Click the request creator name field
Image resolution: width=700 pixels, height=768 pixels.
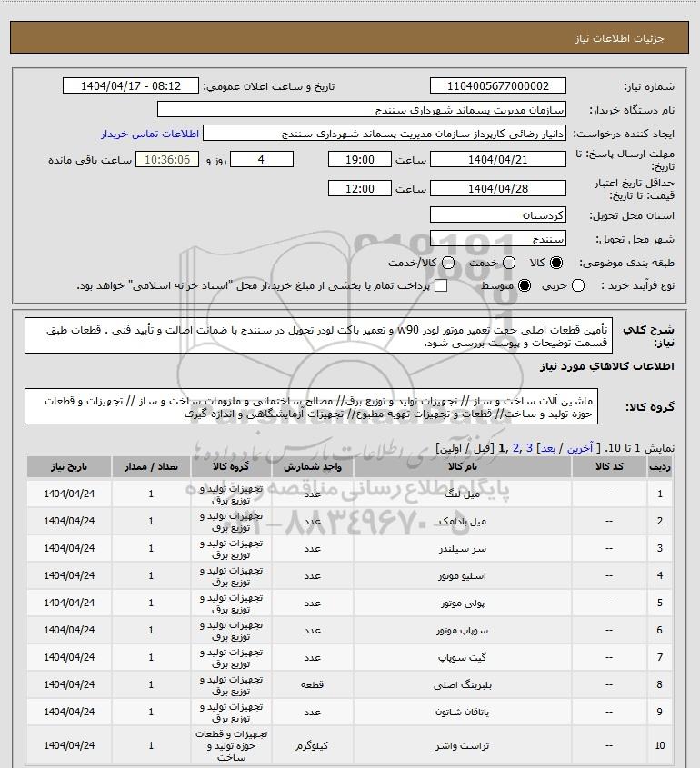click(385, 134)
